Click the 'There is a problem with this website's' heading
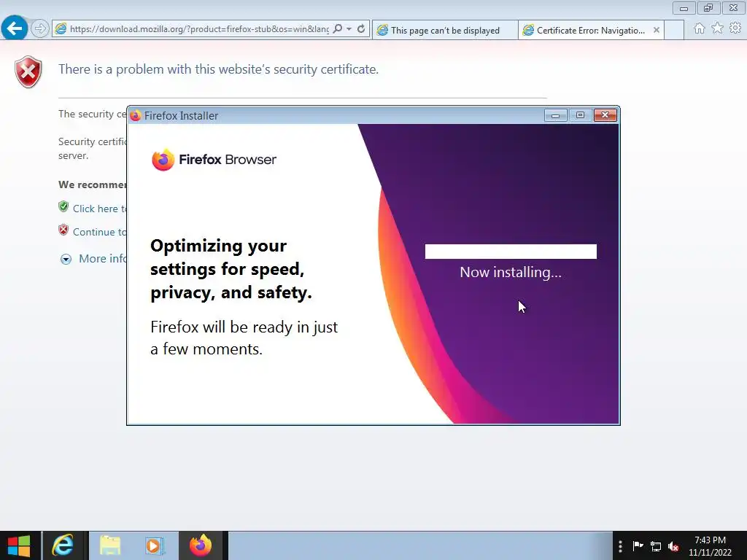The image size is (747, 560). [218, 69]
